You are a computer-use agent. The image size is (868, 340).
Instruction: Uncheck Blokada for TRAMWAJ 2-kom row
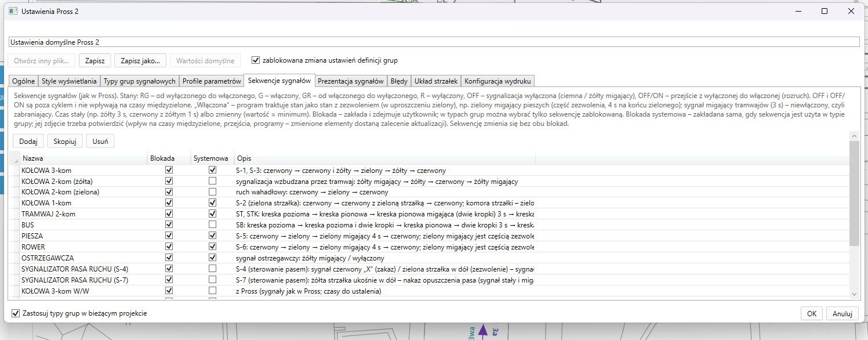(x=169, y=214)
